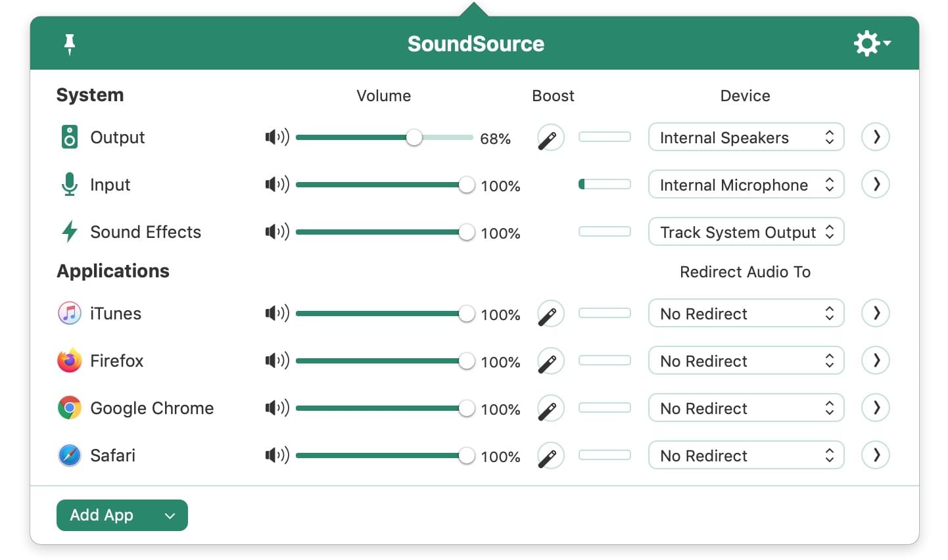Toggle Magic Boost for Firefox
Viewport: 948px width, 560px height.
point(550,361)
